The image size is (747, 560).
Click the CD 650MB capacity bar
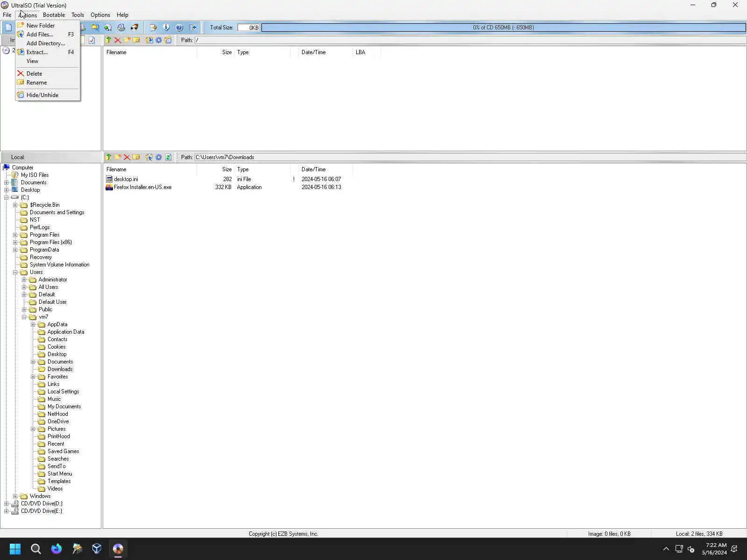[503, 28]
